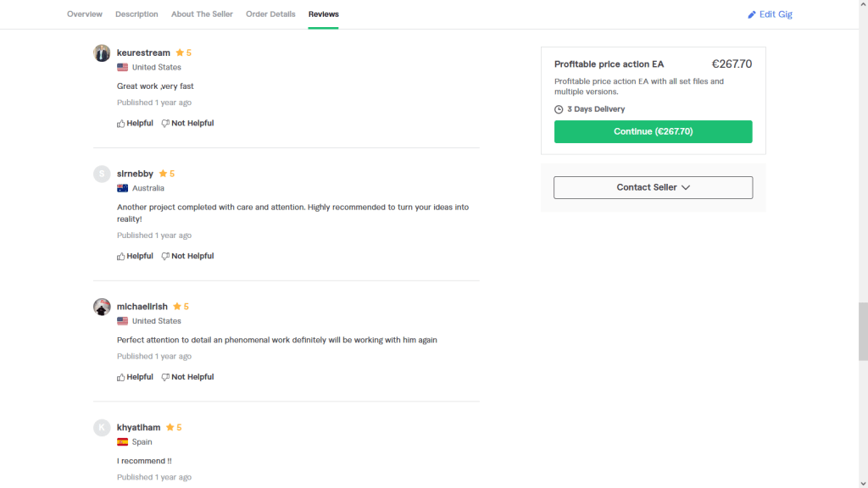This screenshot has width=868, height=488.
Task: Click the Australia flag under sirnebby
Action: (x=123, y=188)
